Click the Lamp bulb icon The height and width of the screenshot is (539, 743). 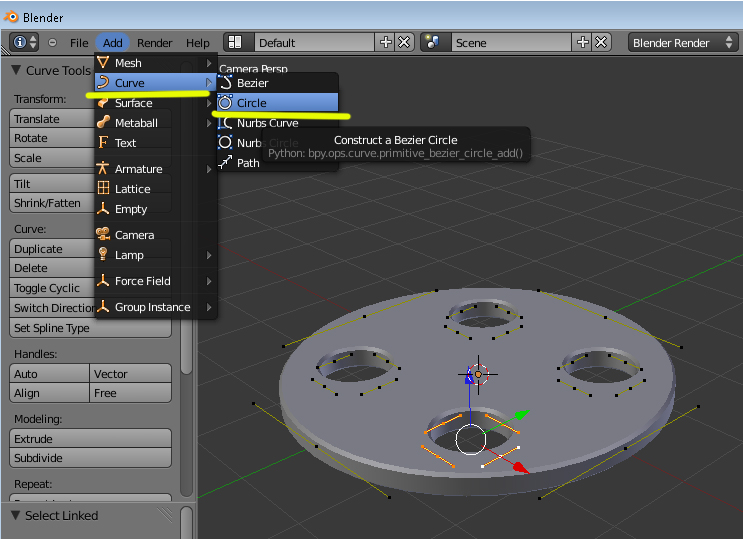(103, 254)
